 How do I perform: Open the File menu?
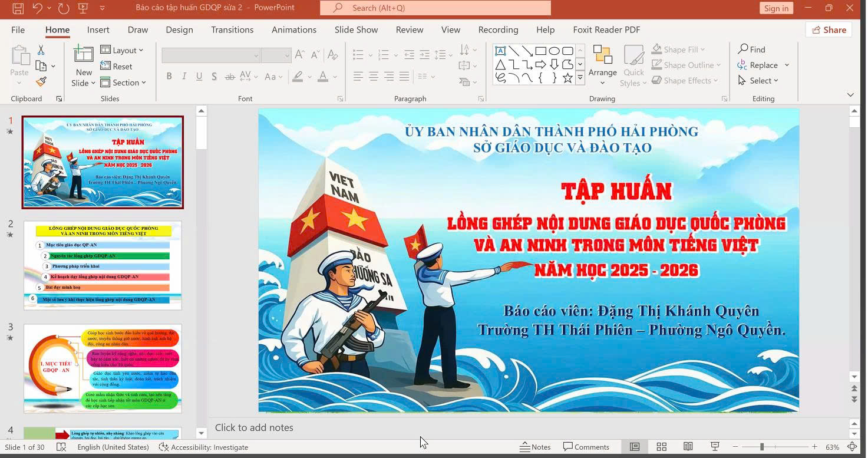pos(18,29)
